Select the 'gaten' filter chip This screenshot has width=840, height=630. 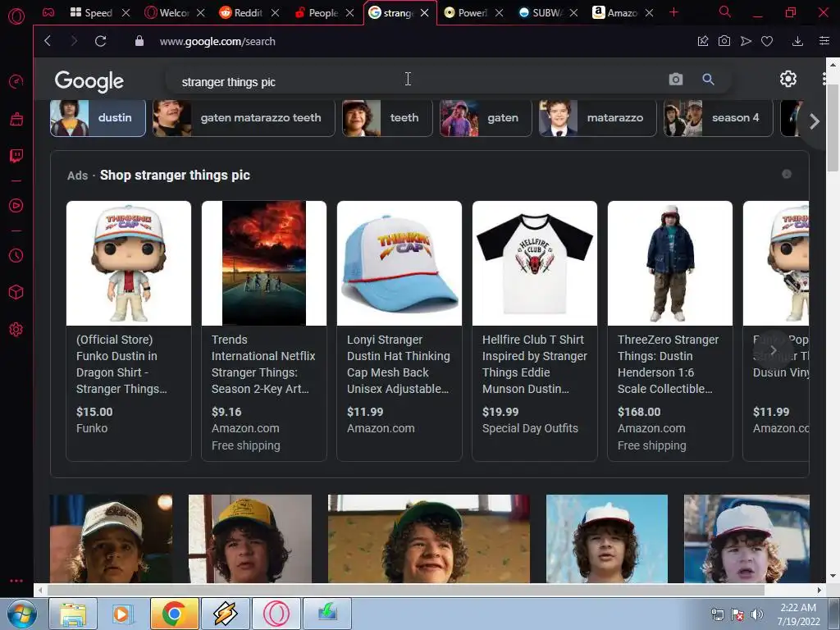(486, 118)
